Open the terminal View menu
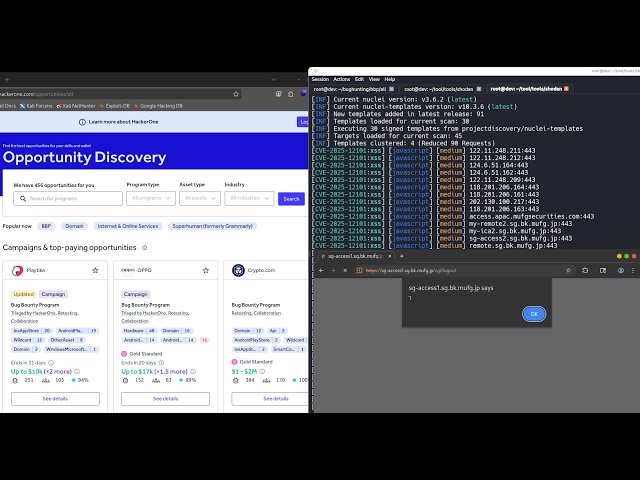Viewport: 640px width, 480px height. tap(374, 79)
